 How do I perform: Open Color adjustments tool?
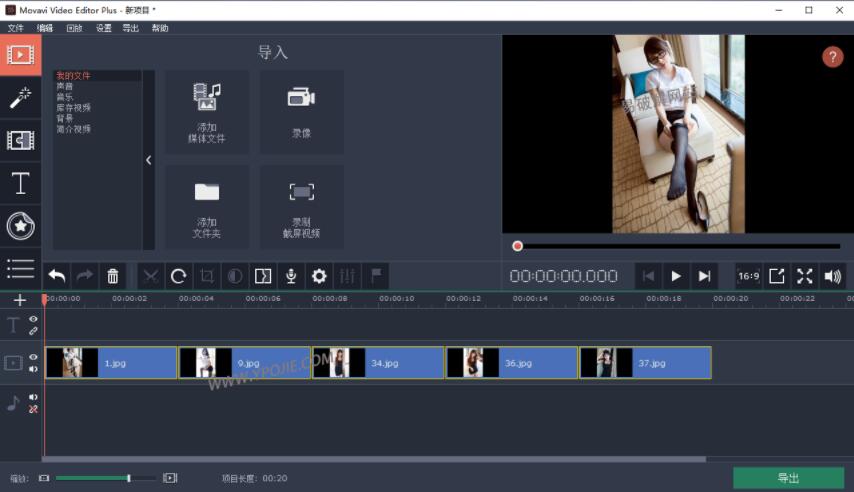pyautogui.click(x=235, y=276)
